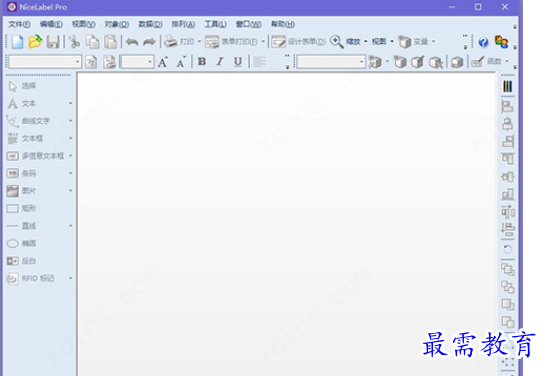This screenshot has width=544, height=376.
Task: Click the 函数 function toolbar button
Action: click(x=487, y=62)
